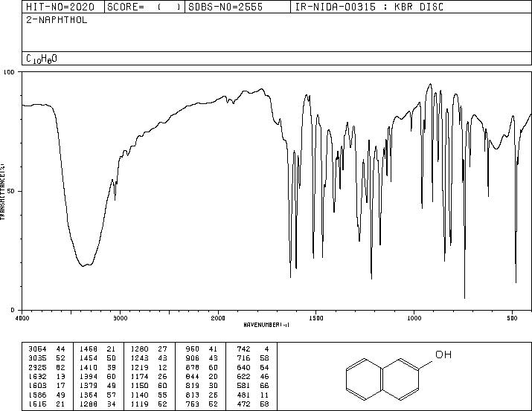Viewport: 532px width, 411px height.
Task: Click the 2-NAPHTHOL compound name
Action: point(57,19)
